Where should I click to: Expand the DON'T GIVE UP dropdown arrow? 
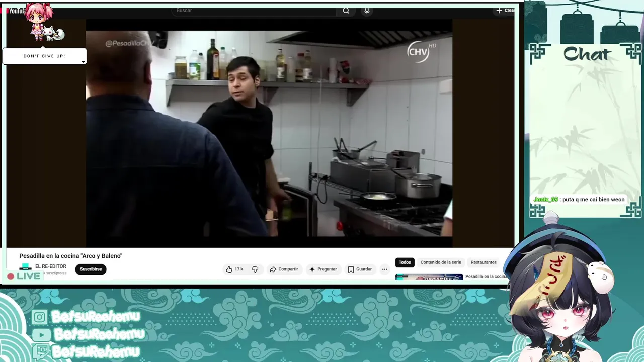click(83, 62)
